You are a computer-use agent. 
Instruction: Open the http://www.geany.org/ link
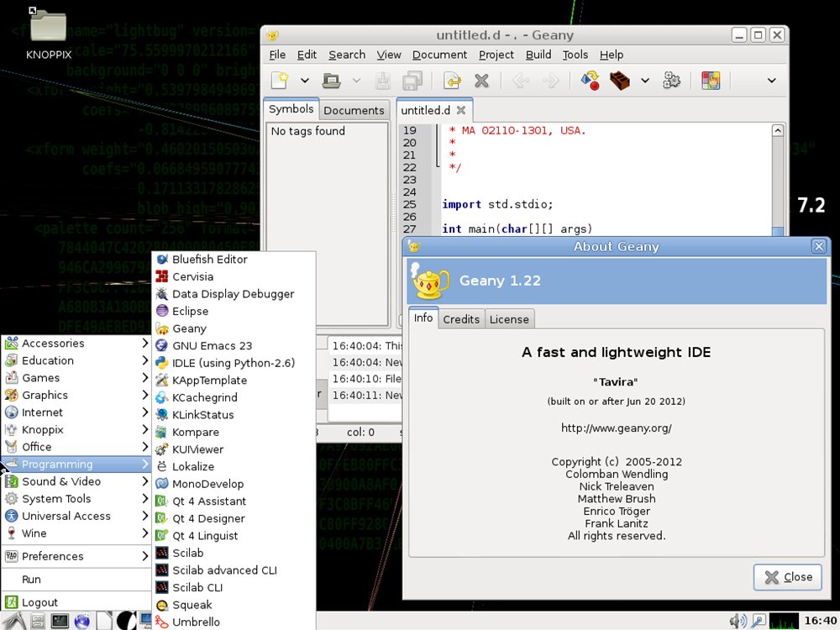(x=616, y=428)
